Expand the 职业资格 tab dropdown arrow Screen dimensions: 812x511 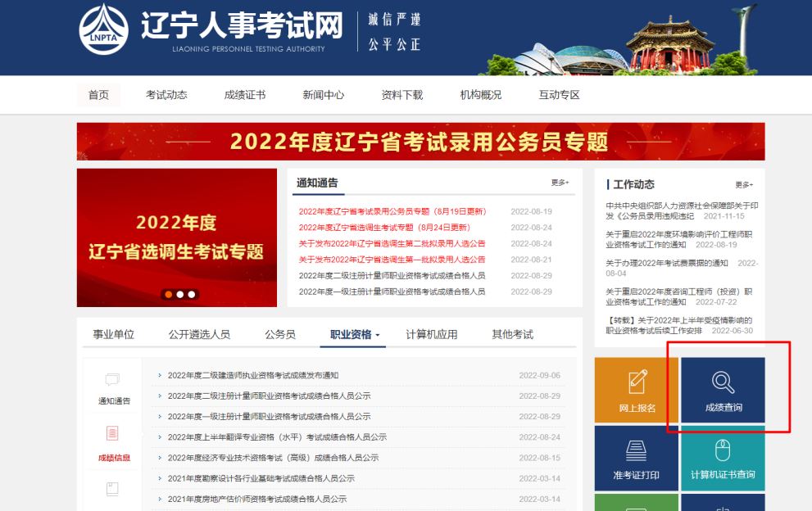coord(378,335)
